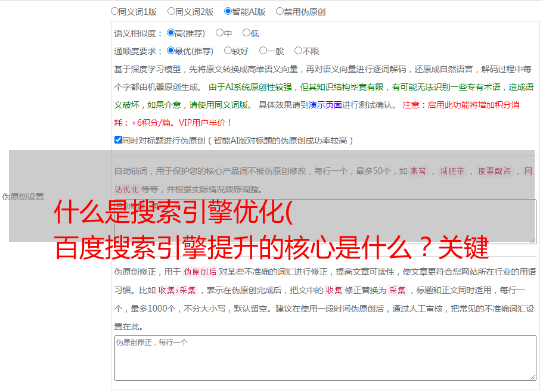Viewport: 543px width, 392px height.
Task: Select 禁用伪原创 radio option
Action: point(280,11)
